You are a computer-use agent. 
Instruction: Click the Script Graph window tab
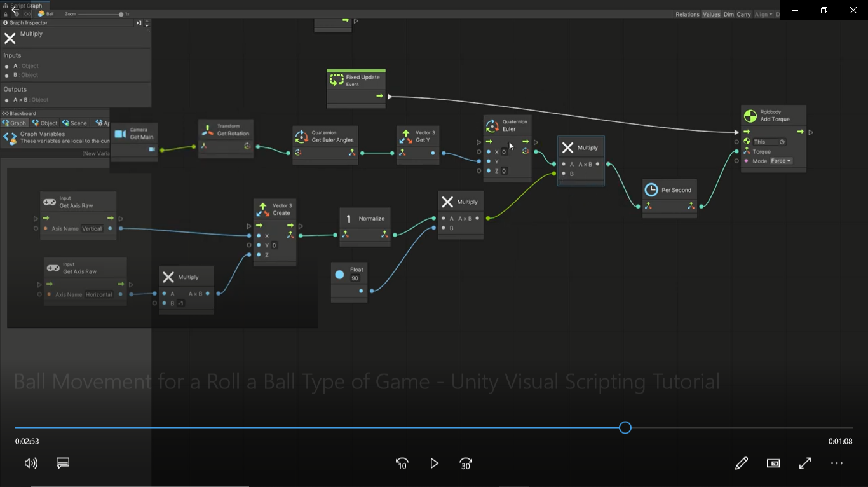tap(25, 5)
